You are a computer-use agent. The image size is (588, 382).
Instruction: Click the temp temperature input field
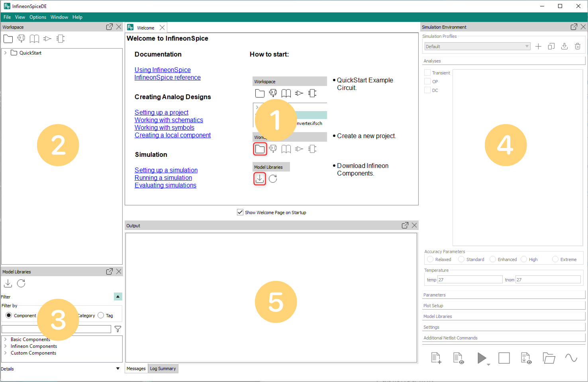(470, 280)
